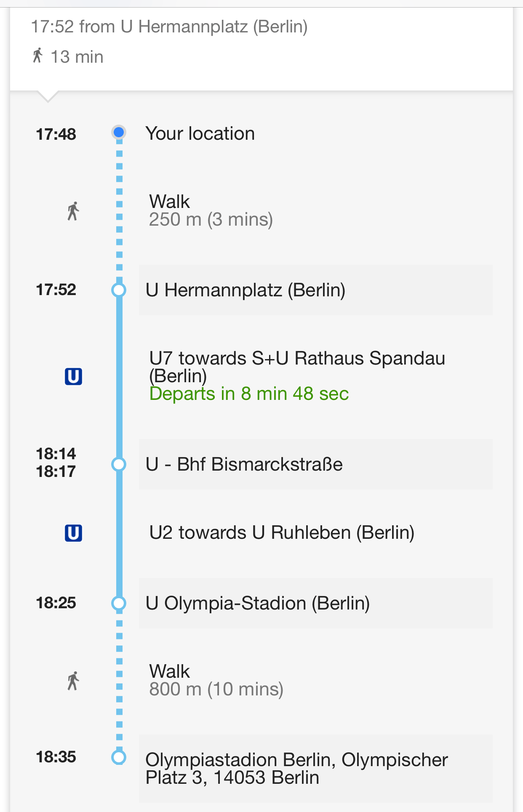
Task: Select the U Hermannplatz stop marker circle
Action: (119, 290)
